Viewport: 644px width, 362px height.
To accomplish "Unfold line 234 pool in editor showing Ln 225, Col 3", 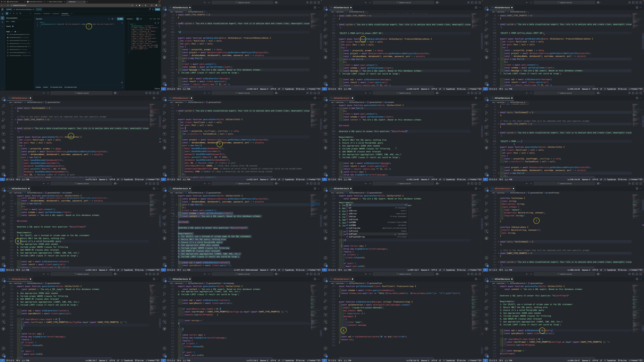I will (x=176, y=58).
